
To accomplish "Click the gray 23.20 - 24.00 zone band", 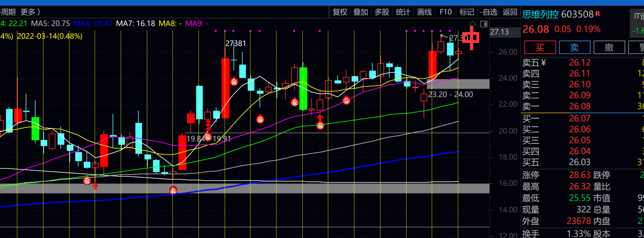I will click(x=458, y=84).
